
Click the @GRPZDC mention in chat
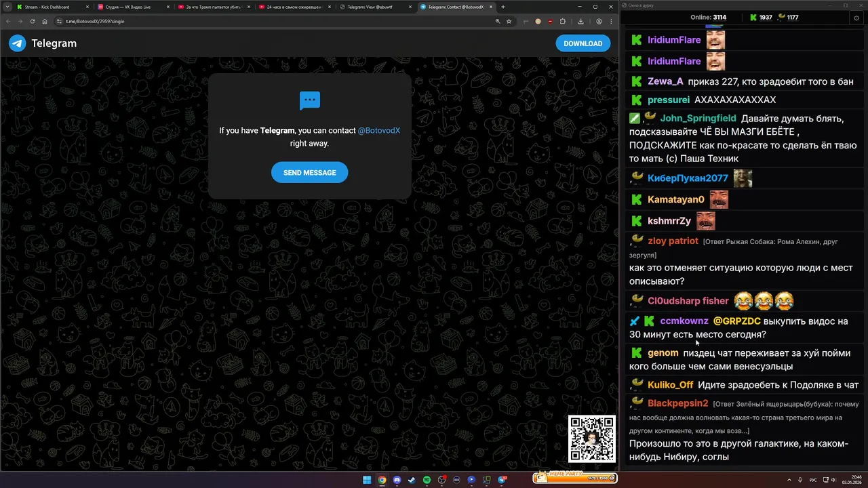click(737, 321)
